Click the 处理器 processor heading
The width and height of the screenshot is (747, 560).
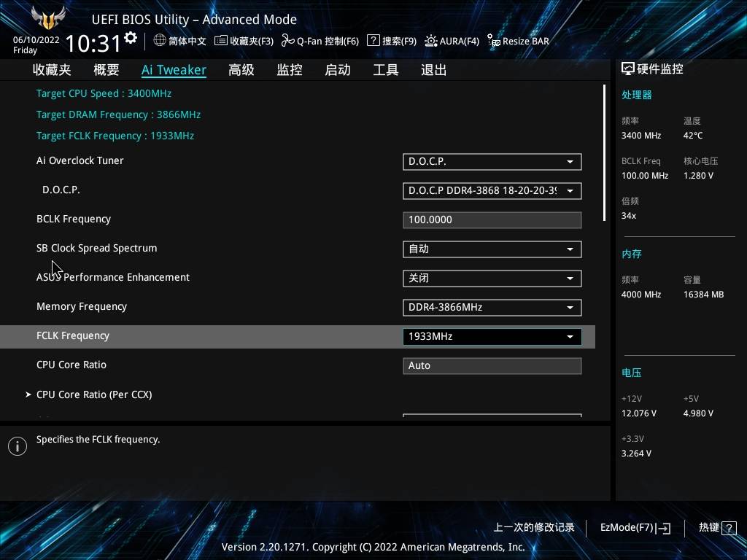coord(636,95)
